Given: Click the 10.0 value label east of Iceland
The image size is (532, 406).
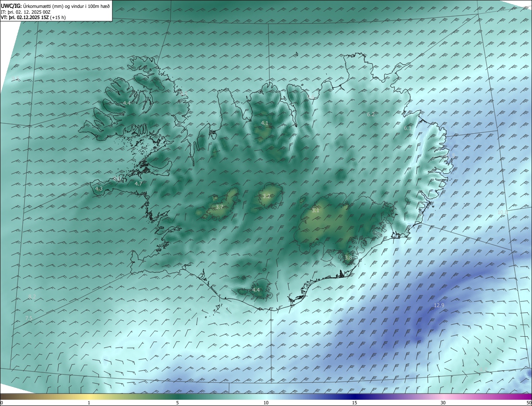Looking at the screenshot, I should tap(502, 213).
